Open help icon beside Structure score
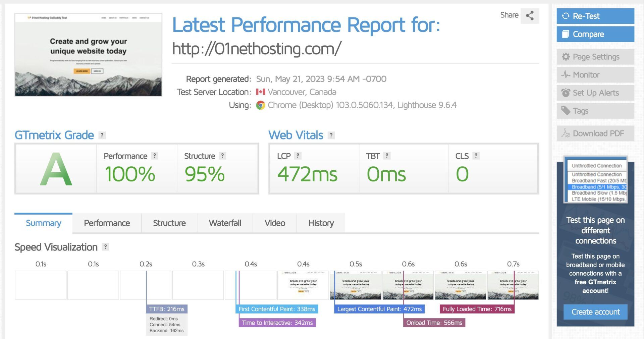The image size is (644, 339). click(x=222, y=156)
